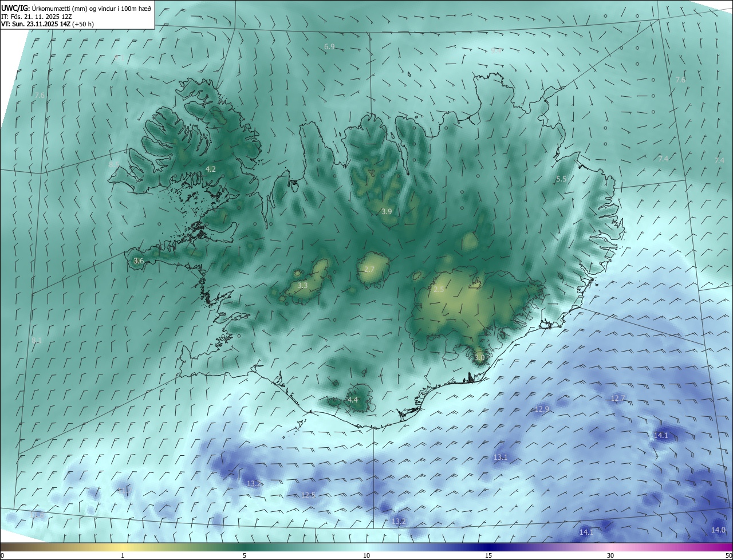Click the 10 tick on the colour scale
This screenshot has height=560, width=733.
[x=366, y=555]
